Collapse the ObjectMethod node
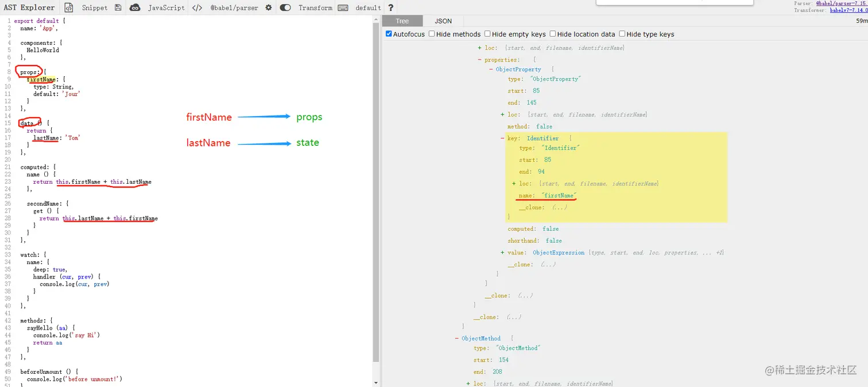Image resolution: width=868 pixels, height=387 pixels. coord(456,339)
